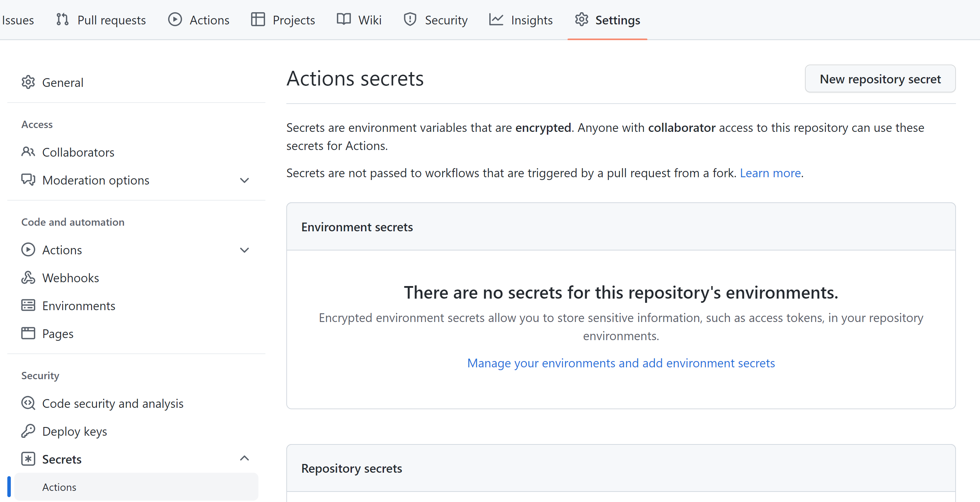Click the Wiki book icon

coord(344,20)
